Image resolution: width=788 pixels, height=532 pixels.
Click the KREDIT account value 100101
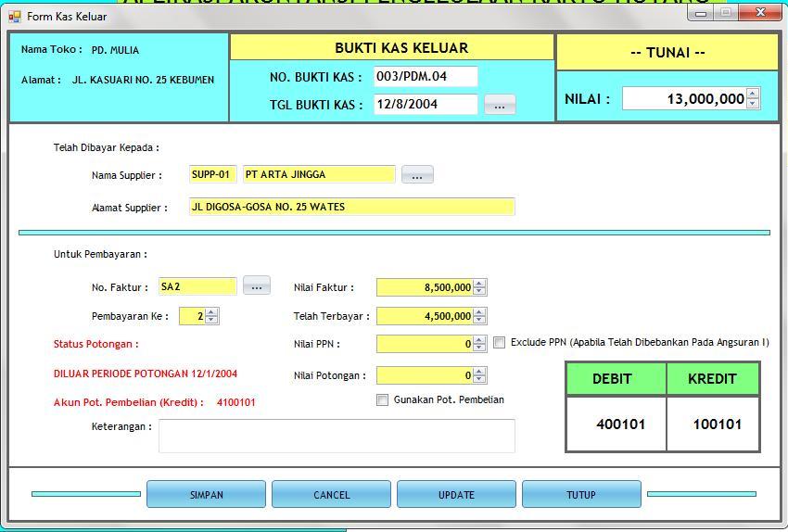point(718,424)
